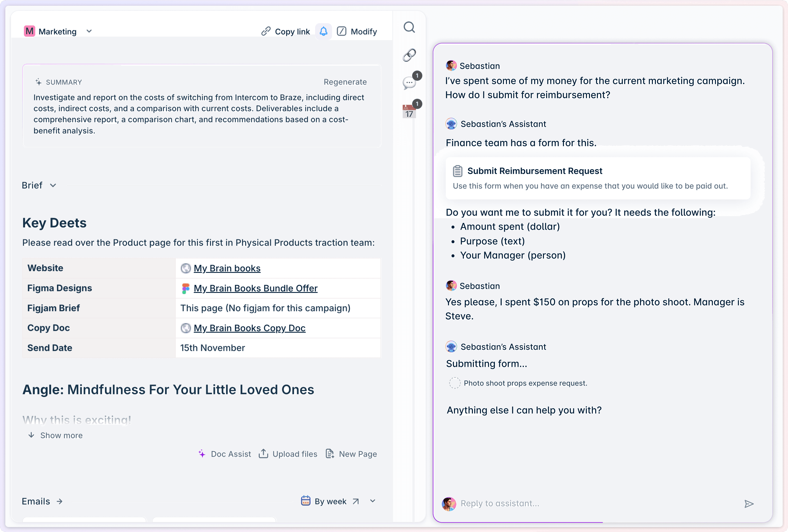Image resolution: width=788 pixels, height=532 pixels.
Task: Open the My Brain books link
Action: coord(227,268)
